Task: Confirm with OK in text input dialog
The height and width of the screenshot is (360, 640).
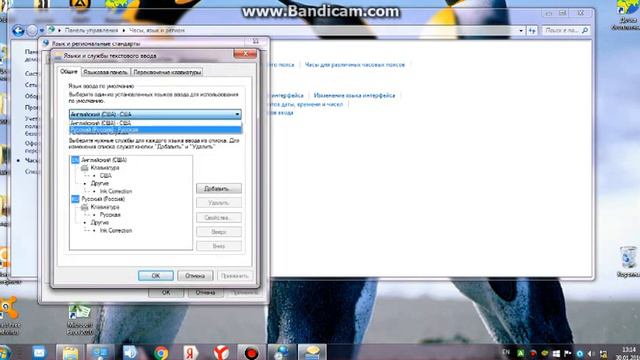Action: pyautogui.click(x=156, y=276)
